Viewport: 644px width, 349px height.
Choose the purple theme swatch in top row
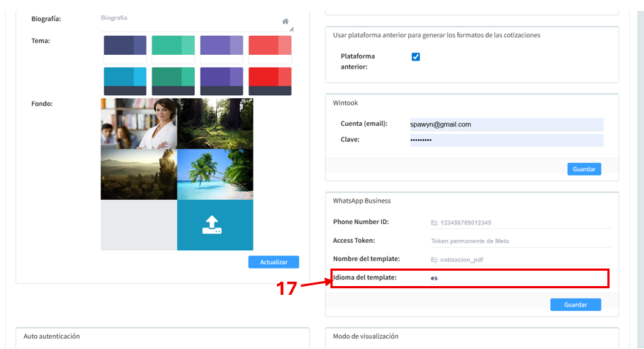[x=221, y=45]
